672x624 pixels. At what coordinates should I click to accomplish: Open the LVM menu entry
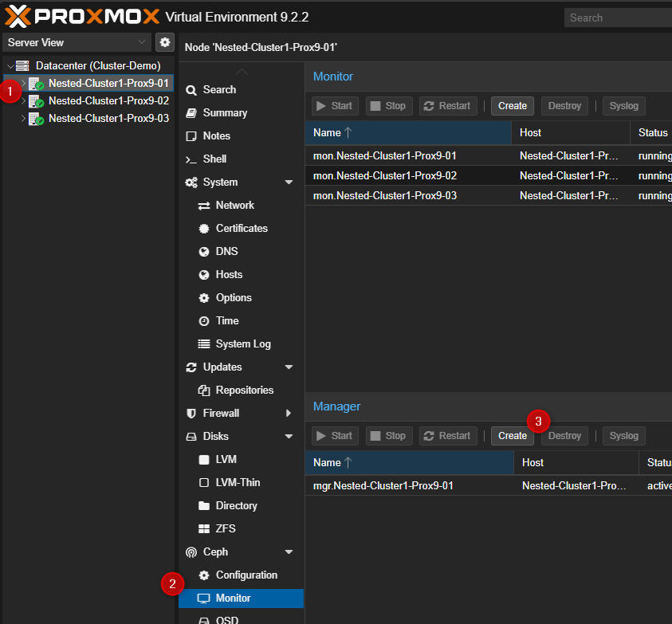242,459
